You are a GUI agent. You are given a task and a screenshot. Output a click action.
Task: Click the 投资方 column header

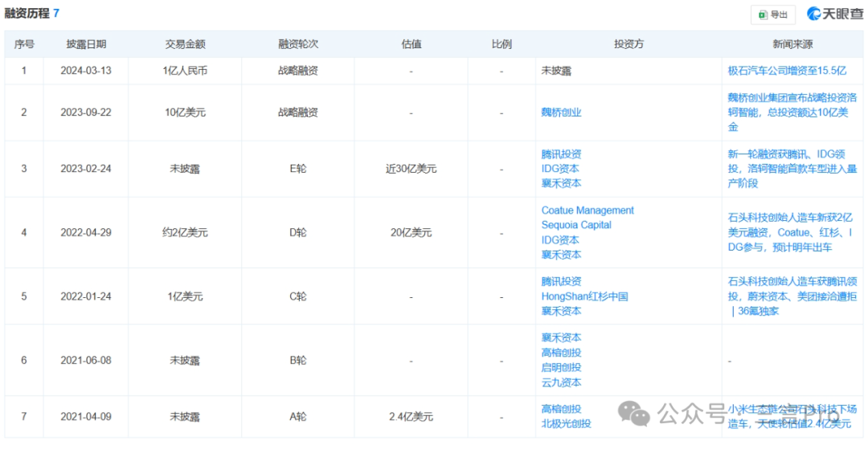[628, 44]
